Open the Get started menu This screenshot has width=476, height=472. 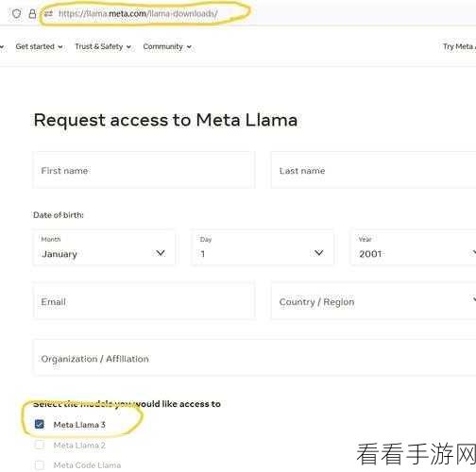[x=39, y=46]
